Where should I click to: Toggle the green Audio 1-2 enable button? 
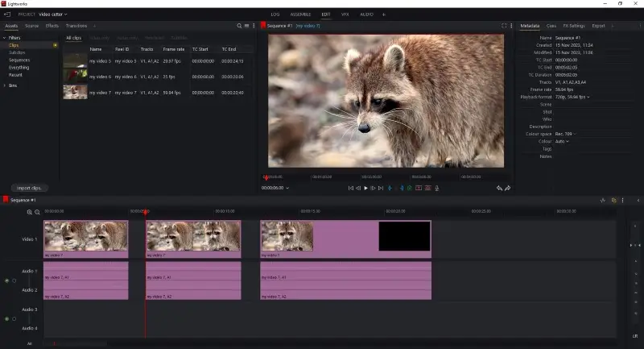(x=6, y=280)
